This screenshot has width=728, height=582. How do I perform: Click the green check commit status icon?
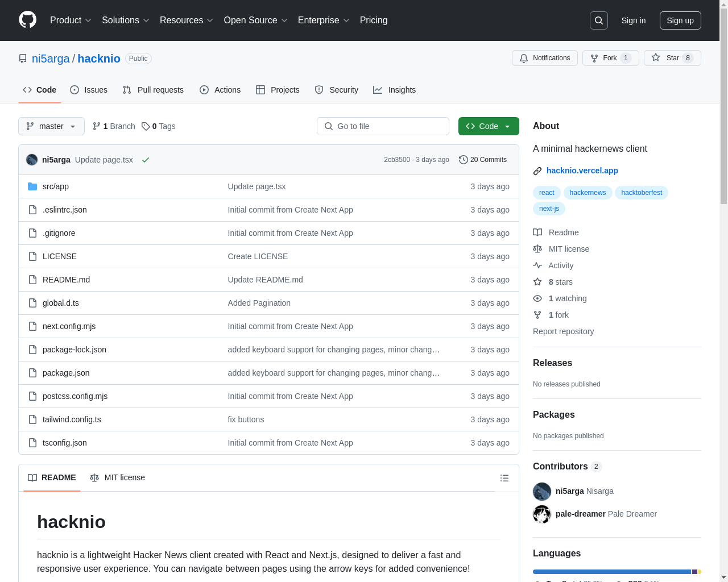(x=146, y=160)
